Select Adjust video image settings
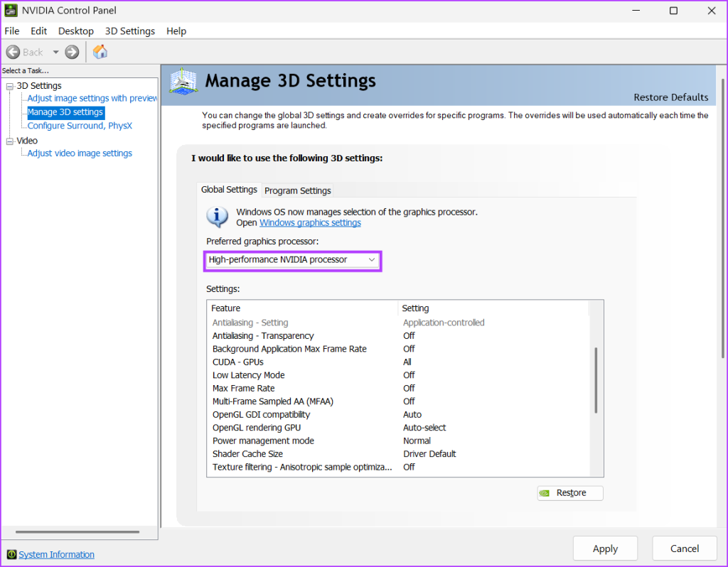The image size is (728, 567). click(80, 153)
